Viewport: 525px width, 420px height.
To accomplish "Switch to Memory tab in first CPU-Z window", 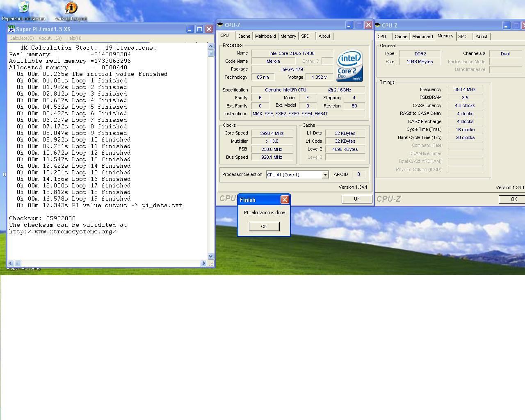I will click(288, 36).
